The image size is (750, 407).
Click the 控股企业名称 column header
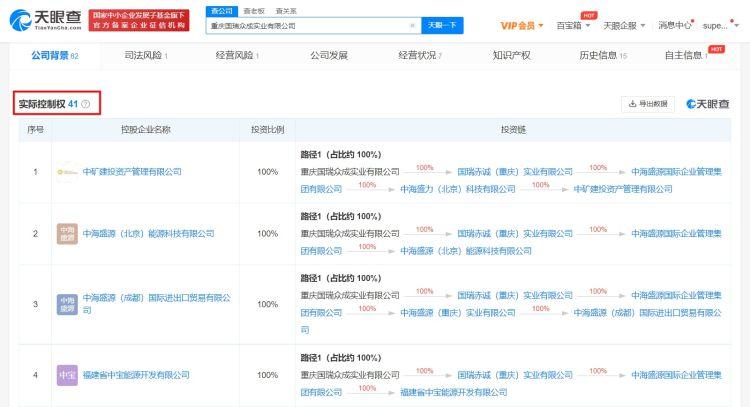click(145, 130)
